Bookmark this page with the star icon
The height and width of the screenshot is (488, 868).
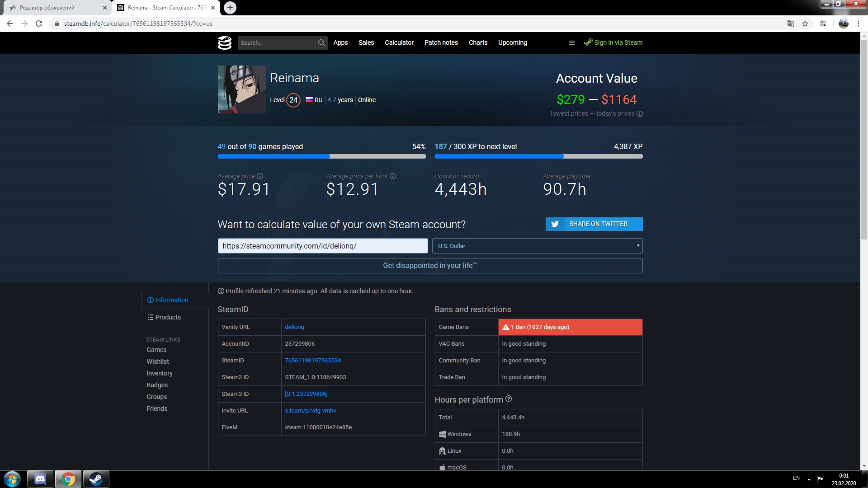805,23
